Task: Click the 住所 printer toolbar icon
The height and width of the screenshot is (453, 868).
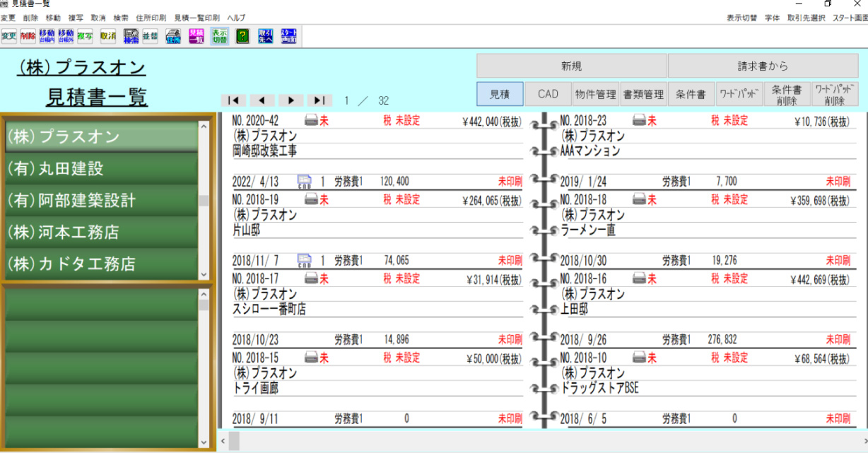Action: click(173, 36)
